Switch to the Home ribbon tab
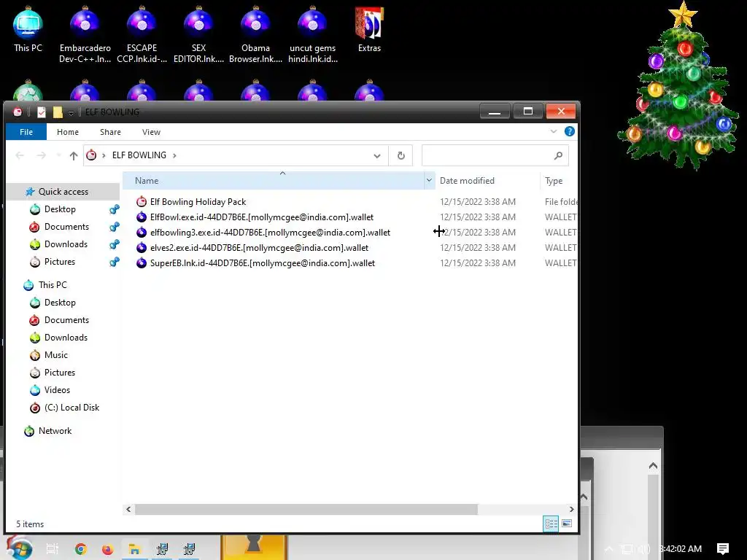The width and height of the screenshot is (747, 560). tap(68, 132)
